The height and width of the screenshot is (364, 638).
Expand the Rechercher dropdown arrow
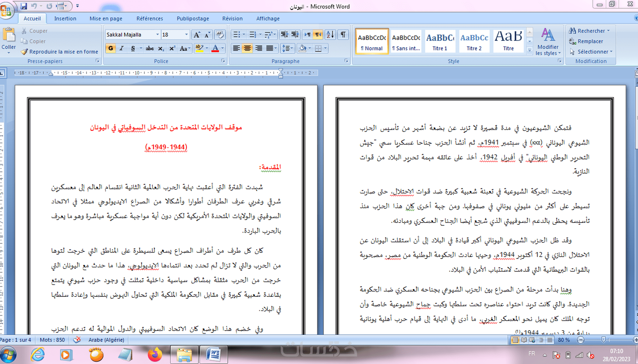point(608,31)
